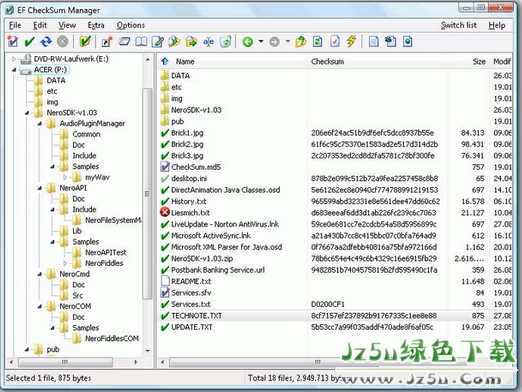Image resolution: width=522 pixels, height=392 pixels.
Task: Click the open book toolbar icon
Action: tap(141, 42)
